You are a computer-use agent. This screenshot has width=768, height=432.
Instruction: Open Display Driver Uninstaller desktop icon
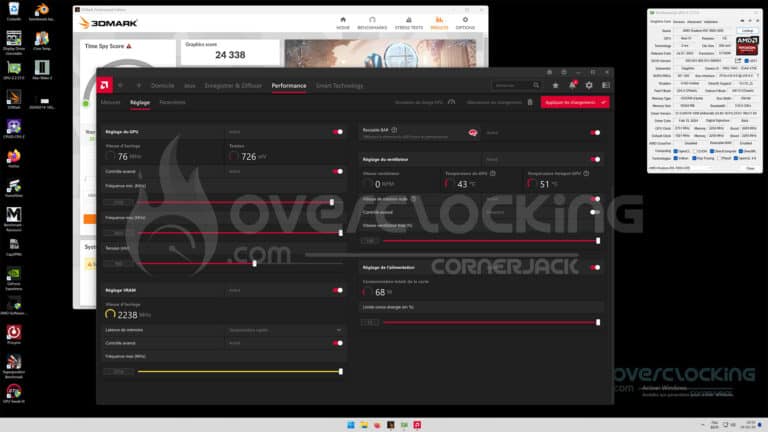pos(14,38)
